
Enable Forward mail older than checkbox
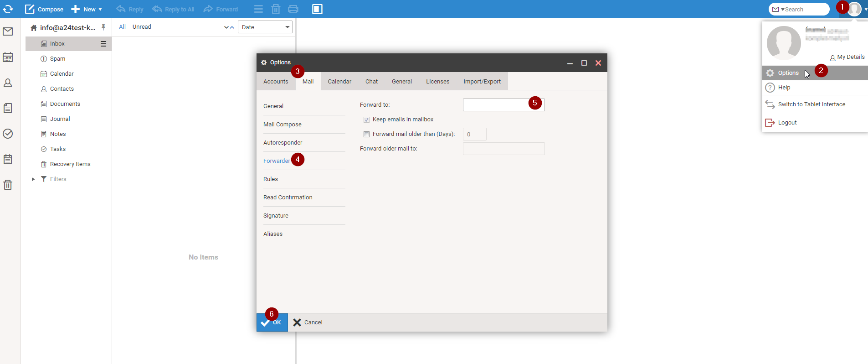366,134
